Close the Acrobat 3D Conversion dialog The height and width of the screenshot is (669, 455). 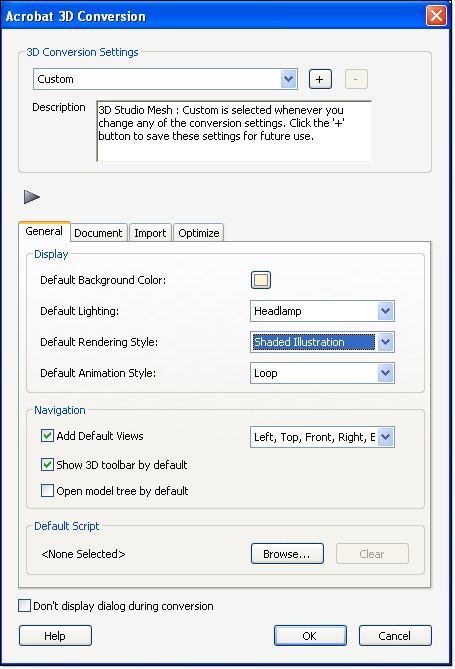pyautogui.click(x=436, y=16)
